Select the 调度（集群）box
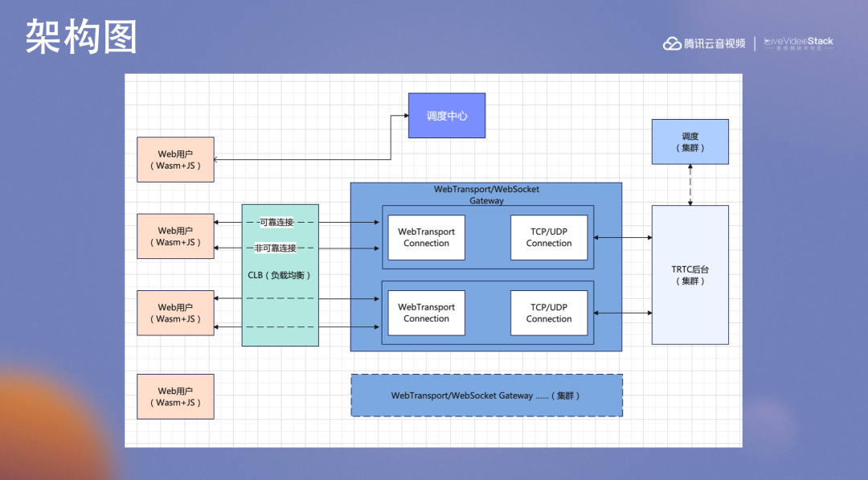 pos(690,142)
